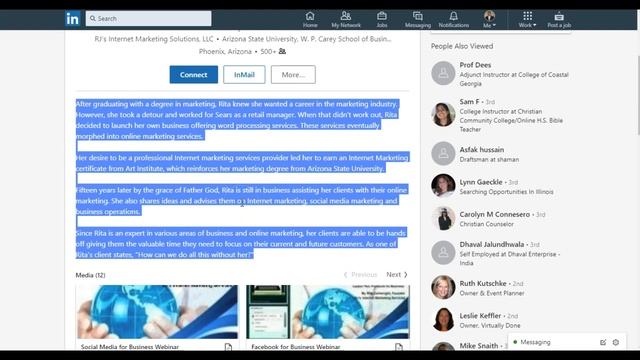Open the More... options button

(x=293, y=75)
